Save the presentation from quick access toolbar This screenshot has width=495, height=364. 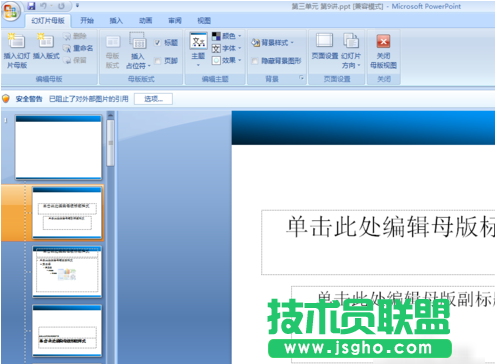click(32, 6)
